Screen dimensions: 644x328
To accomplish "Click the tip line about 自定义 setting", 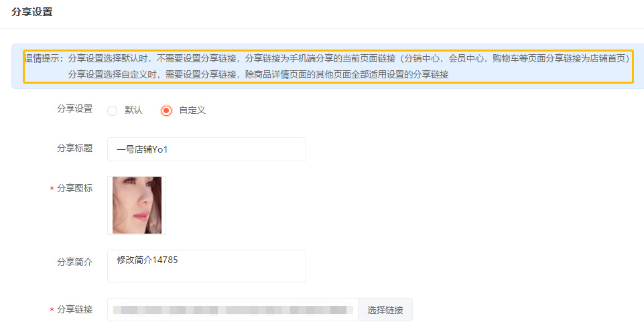I will tap(258, 74).
